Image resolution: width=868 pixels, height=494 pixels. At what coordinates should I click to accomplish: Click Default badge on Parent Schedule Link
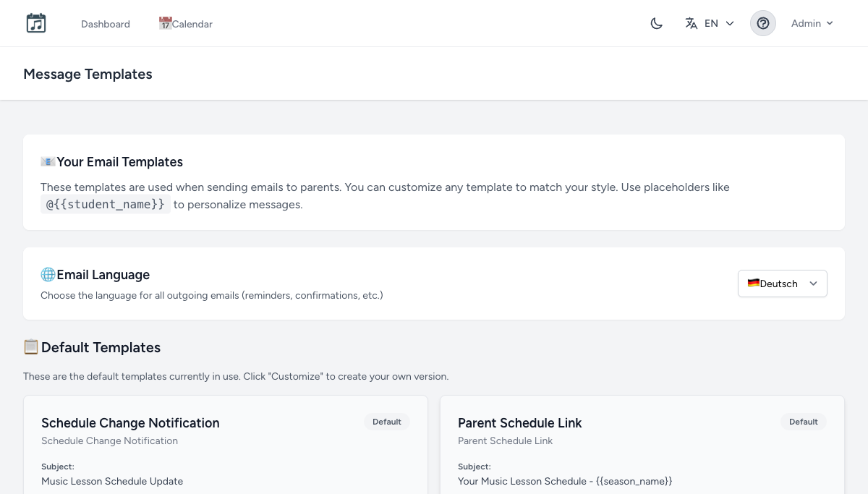804,422
